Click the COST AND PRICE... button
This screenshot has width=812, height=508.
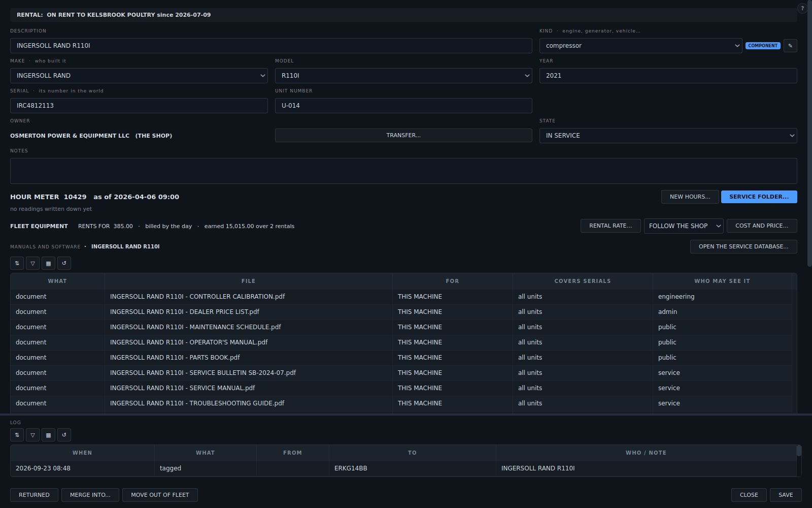point(762,226)
